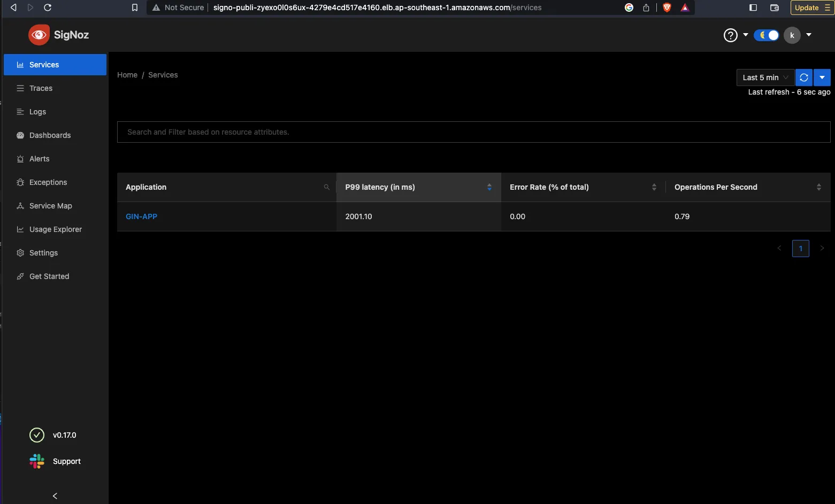Select page 1 in pagination

click(x=801, y=249)
